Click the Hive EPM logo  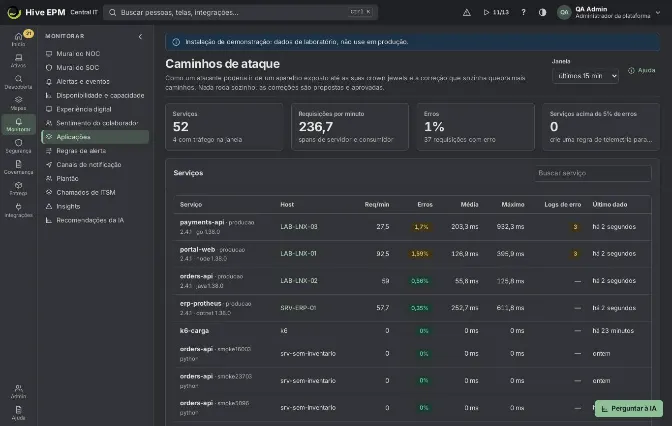click(36, 12)
